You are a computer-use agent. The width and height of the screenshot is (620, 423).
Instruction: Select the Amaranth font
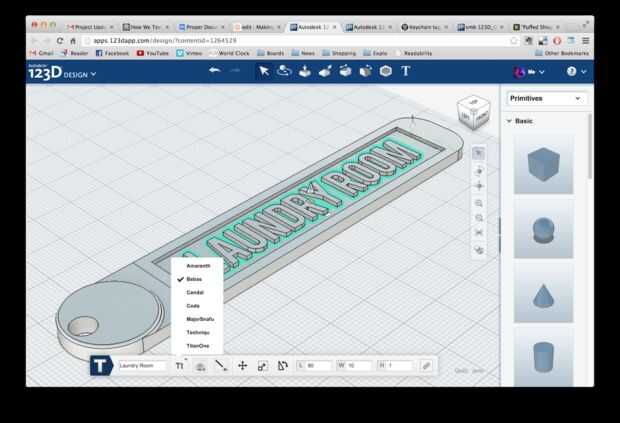tap(198, 265)
